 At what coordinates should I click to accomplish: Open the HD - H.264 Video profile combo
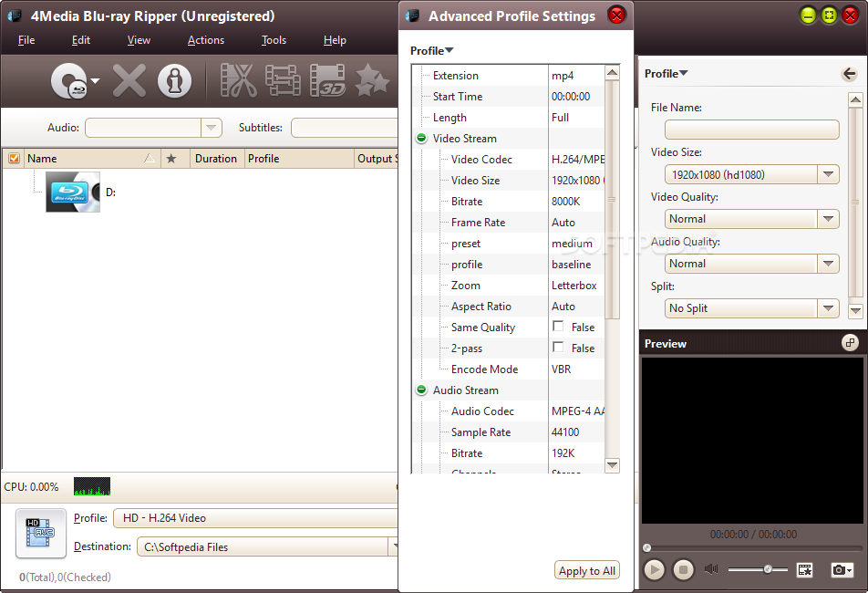tap(255, 518)
